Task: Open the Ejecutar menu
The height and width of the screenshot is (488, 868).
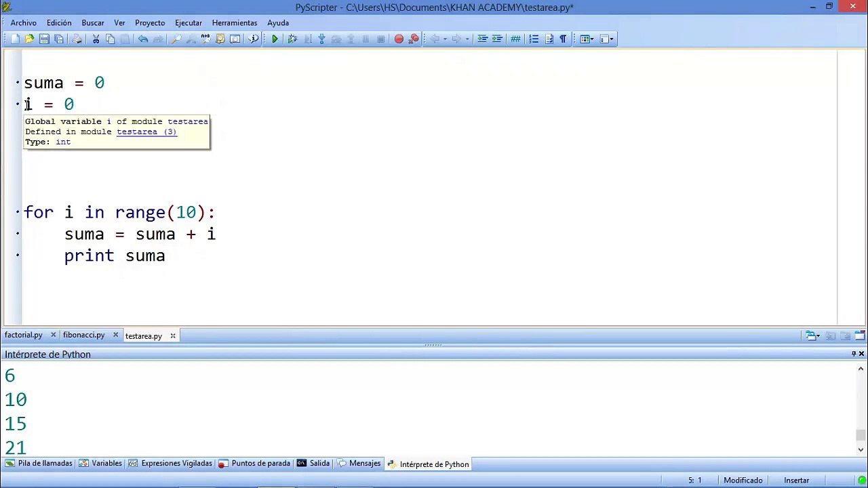Action: click(189, 22)
